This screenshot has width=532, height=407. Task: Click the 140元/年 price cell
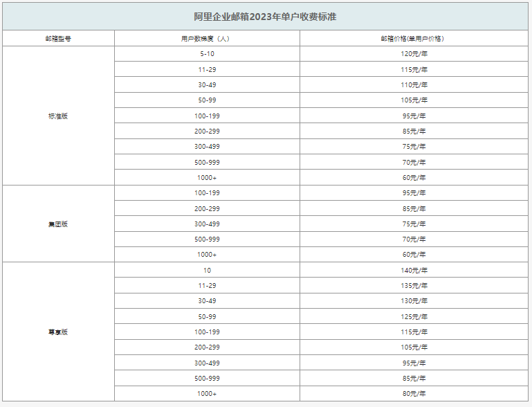tap(414, 271)
